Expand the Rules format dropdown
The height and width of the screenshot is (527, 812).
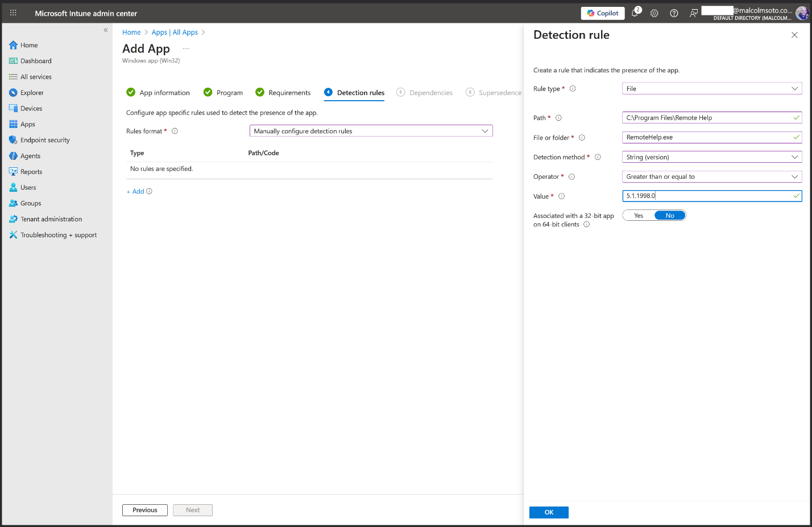coord(371,131)
